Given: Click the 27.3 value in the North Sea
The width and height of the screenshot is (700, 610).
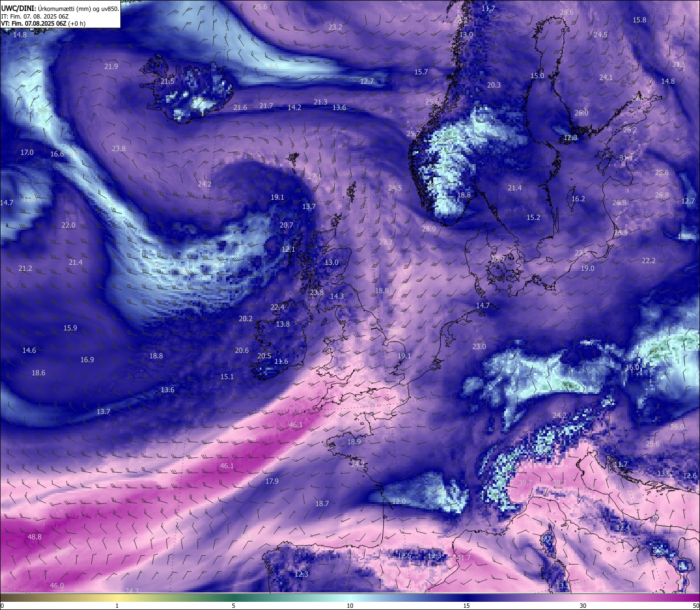Looking at the screenshot, I should click(x=386, y=242).
